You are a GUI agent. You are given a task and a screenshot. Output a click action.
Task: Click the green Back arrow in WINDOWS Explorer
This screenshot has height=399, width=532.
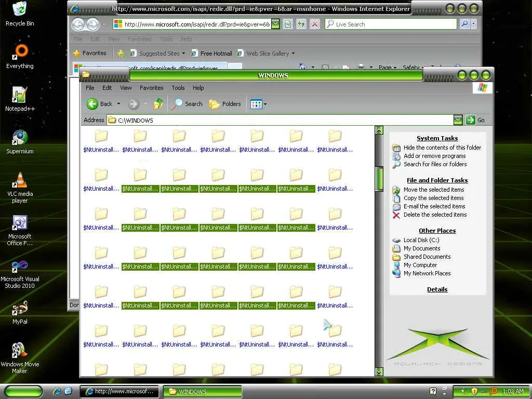pos(92,104)
